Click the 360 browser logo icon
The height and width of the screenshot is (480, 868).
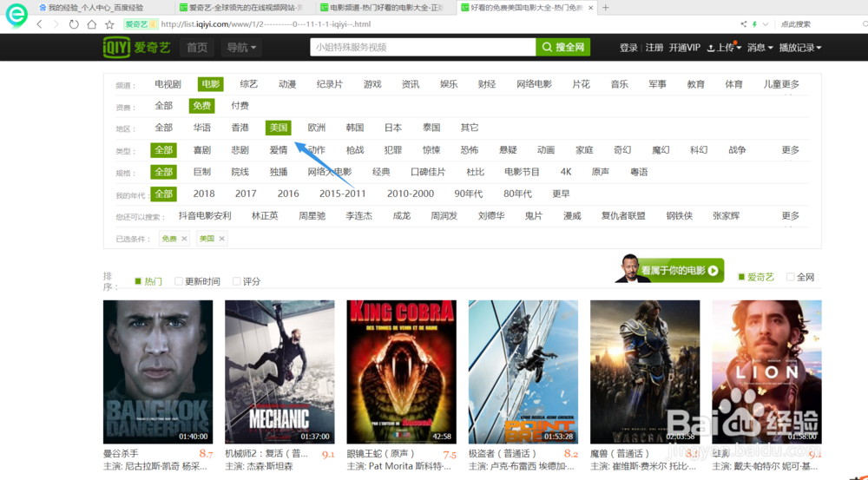(16, 15)
